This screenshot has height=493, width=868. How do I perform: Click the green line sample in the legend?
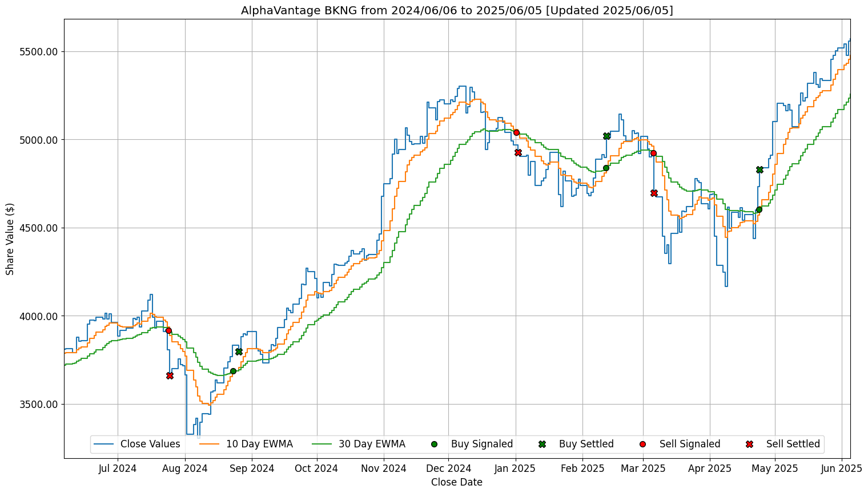click(322, 444)
